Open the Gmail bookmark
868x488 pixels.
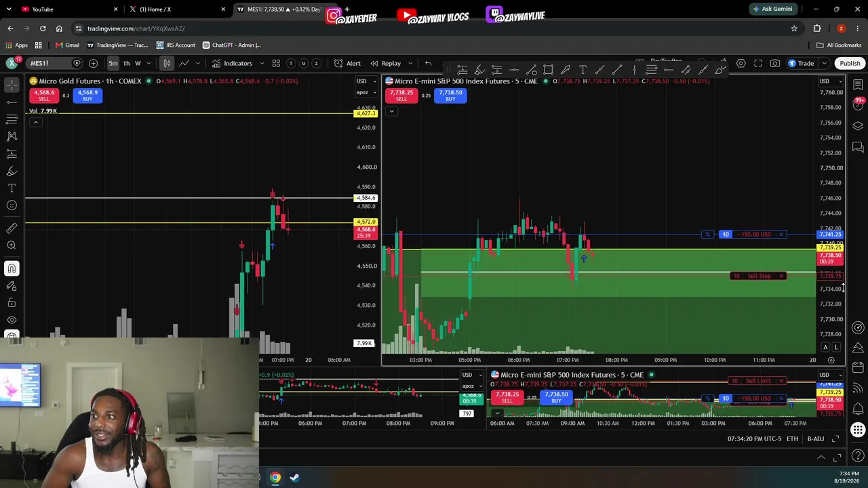point(67,45)
